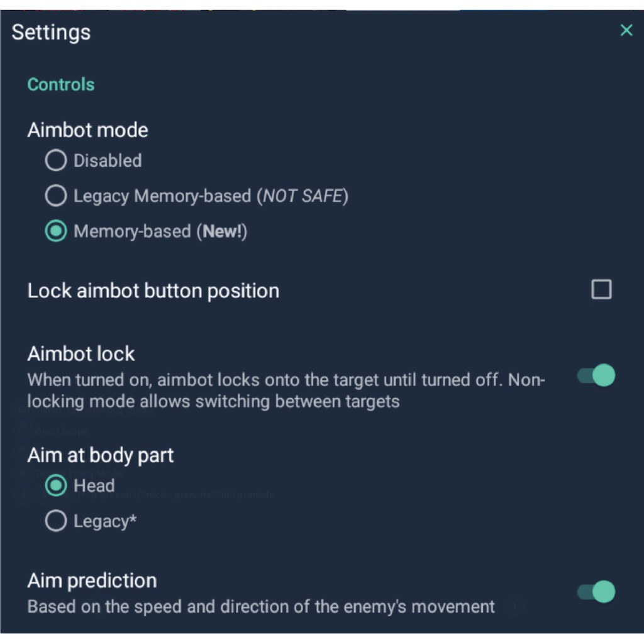
Task: Click the Aimbot lock heading text
Action: coord(81,354)
